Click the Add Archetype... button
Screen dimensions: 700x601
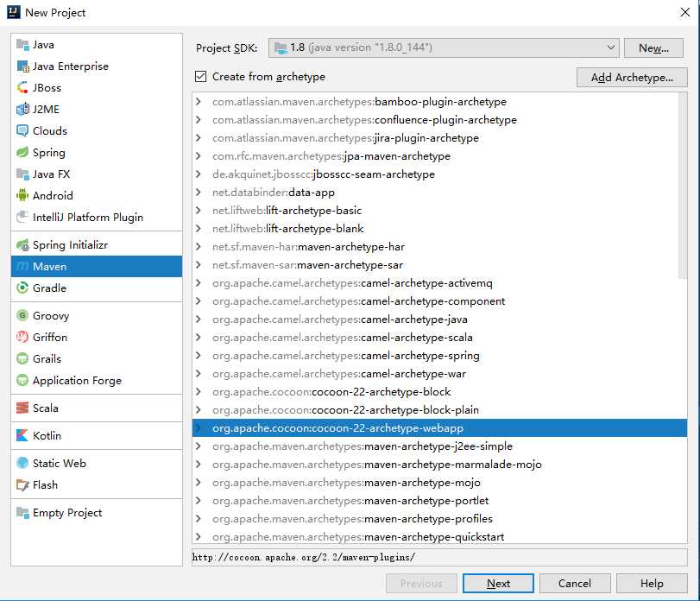(x=632, y=77)
